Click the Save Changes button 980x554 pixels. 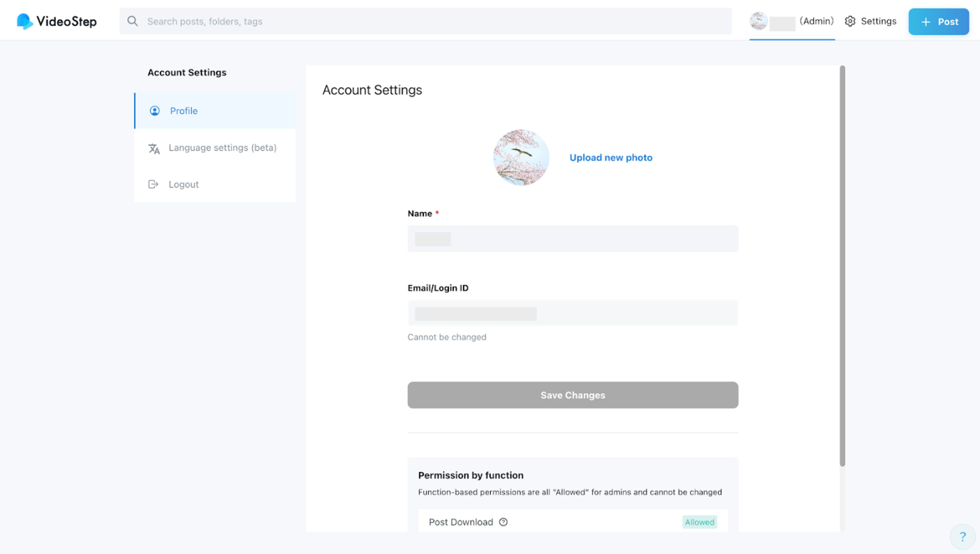point(573,395)
